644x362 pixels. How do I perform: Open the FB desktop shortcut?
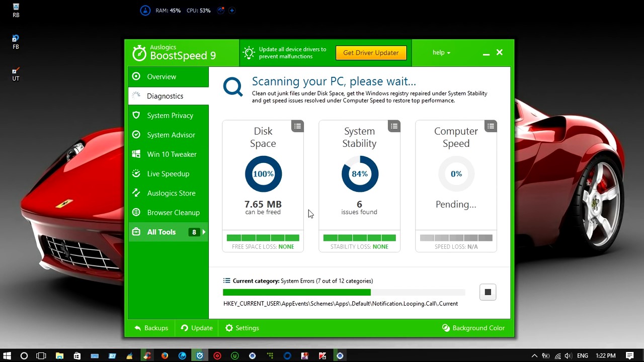[16, 42]
